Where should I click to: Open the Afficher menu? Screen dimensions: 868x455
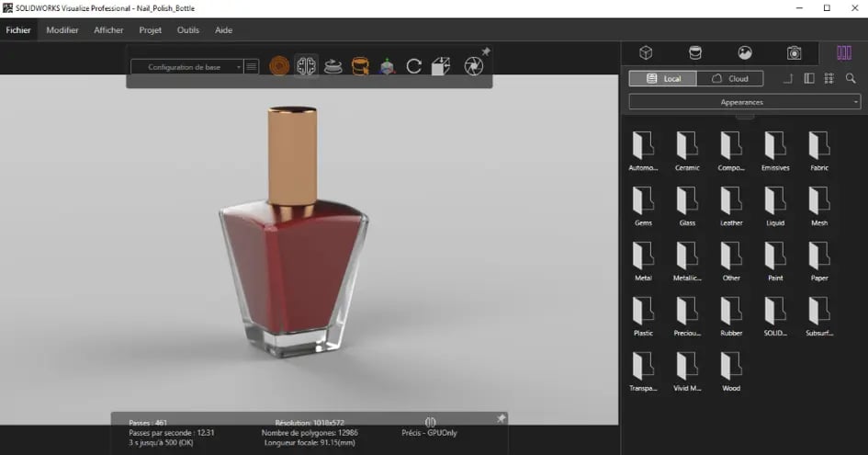point(108,30)
